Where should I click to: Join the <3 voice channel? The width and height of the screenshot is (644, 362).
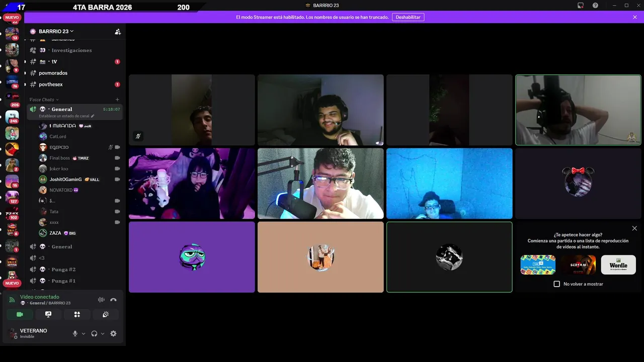click(74, 258)
